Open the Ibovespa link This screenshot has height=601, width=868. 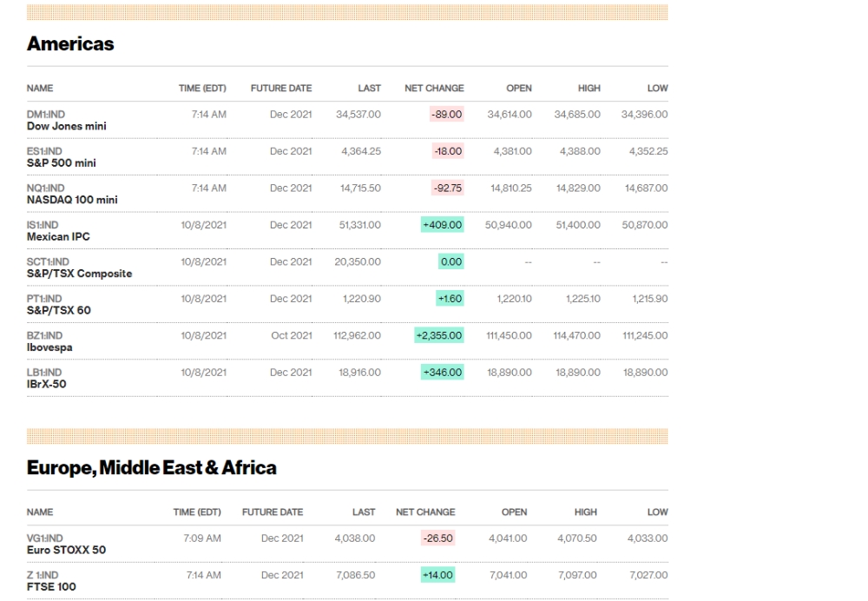49,347
